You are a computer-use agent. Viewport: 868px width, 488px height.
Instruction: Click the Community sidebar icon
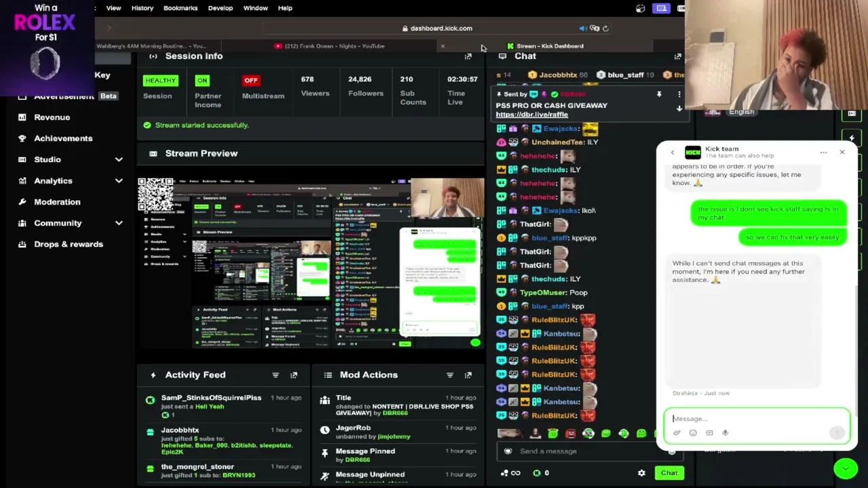[x=22, y=223]
